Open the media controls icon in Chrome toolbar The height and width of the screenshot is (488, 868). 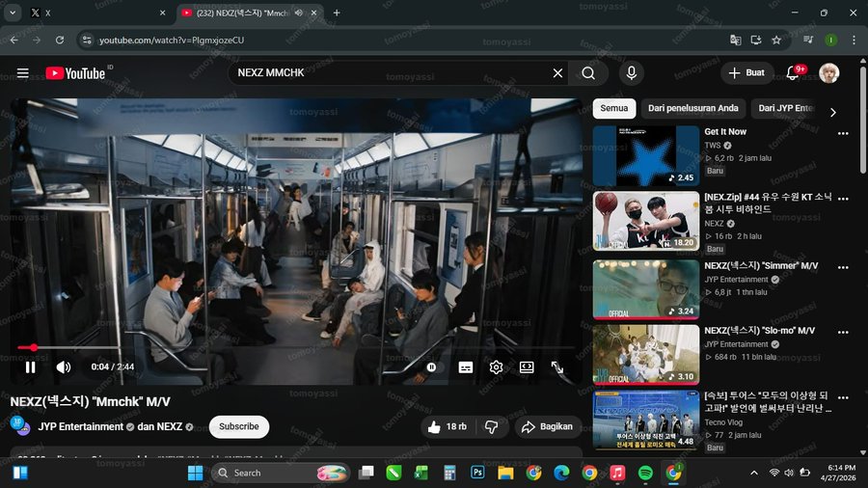(808, 40)
